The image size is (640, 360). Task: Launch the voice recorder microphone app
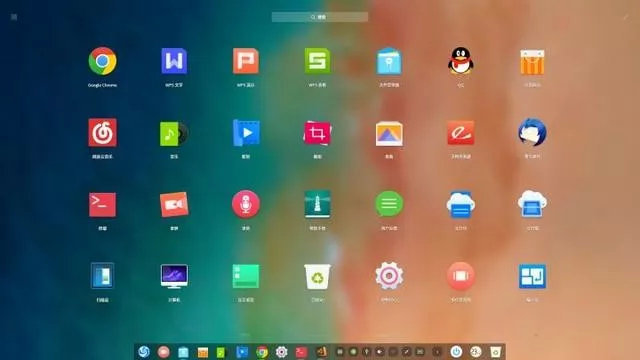pos(246,204)
